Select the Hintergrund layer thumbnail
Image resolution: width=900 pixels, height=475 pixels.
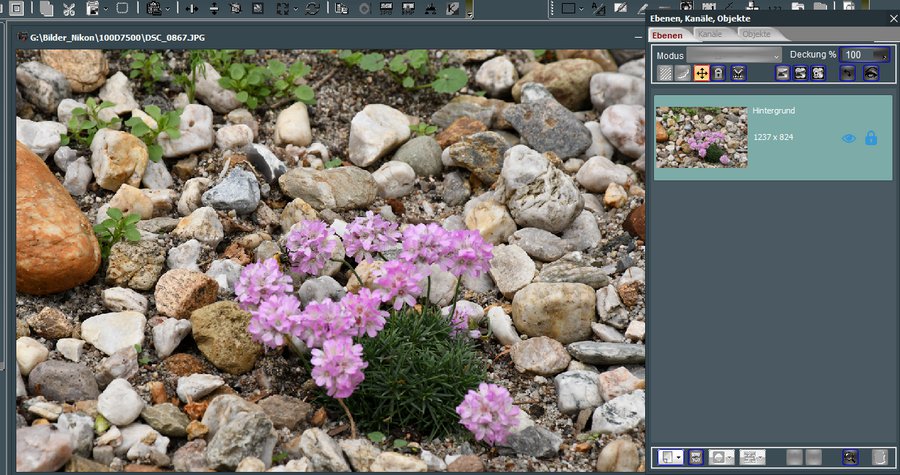(x=701, y=137)
